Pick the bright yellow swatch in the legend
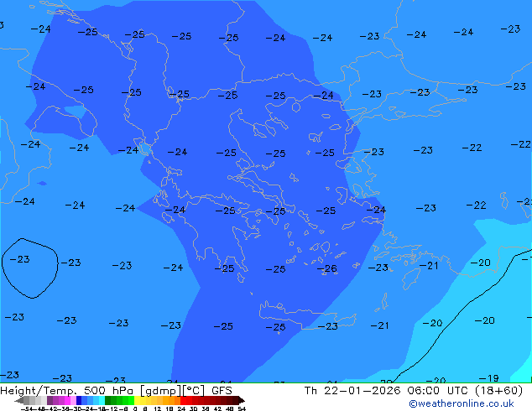The height and width of the screenshot is (411, 532). [137, 400]
